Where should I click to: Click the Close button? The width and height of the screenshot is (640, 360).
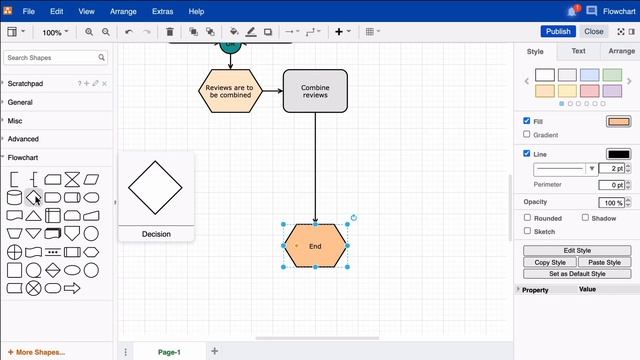[x=593, y=31]
